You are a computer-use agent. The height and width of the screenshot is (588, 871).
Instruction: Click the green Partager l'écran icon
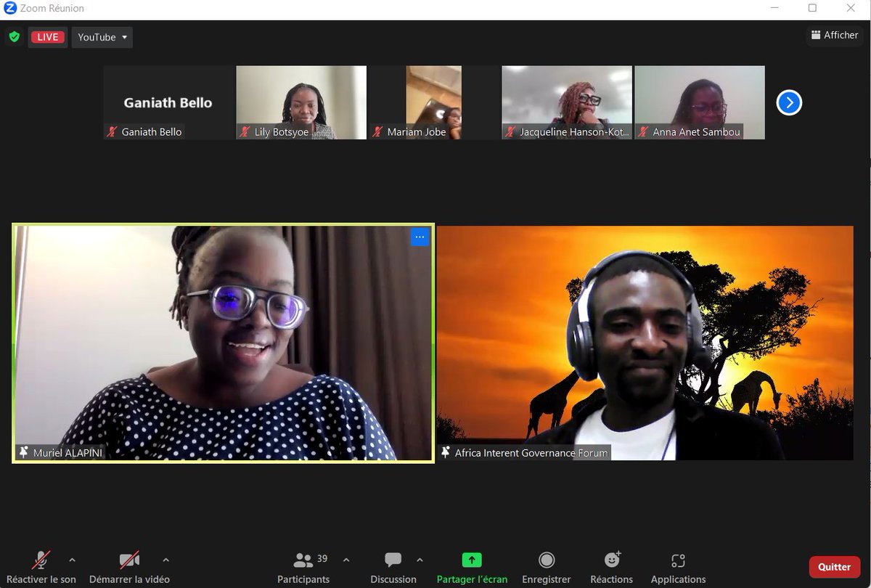click(472, 560)
